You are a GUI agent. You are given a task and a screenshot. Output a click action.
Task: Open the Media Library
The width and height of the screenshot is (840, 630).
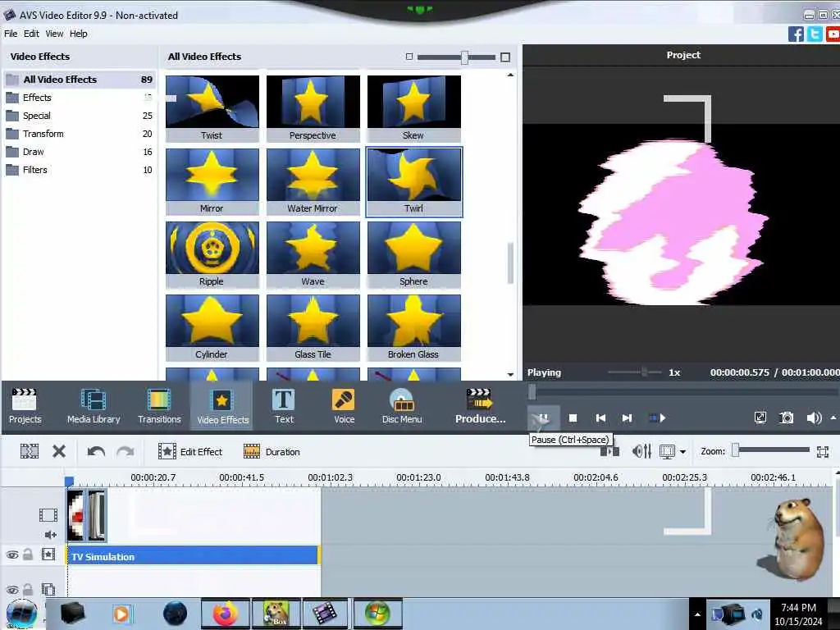click(94, 405)
